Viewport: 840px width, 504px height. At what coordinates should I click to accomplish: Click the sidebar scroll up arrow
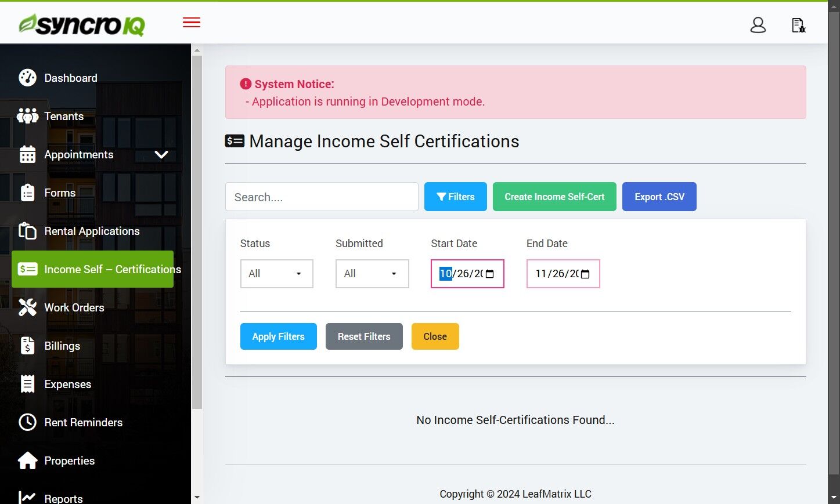click(x=197, y=50)
